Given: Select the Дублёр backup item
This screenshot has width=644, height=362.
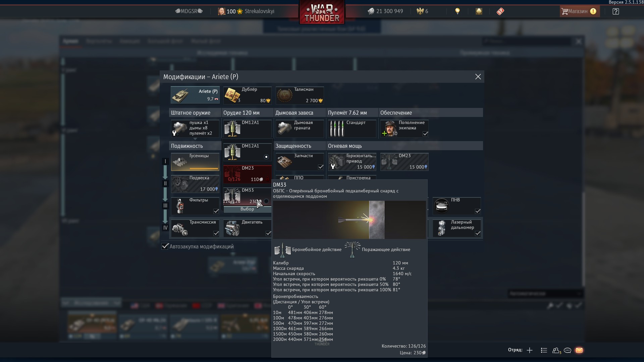Looking at the screenshot, I should (248, 95).
